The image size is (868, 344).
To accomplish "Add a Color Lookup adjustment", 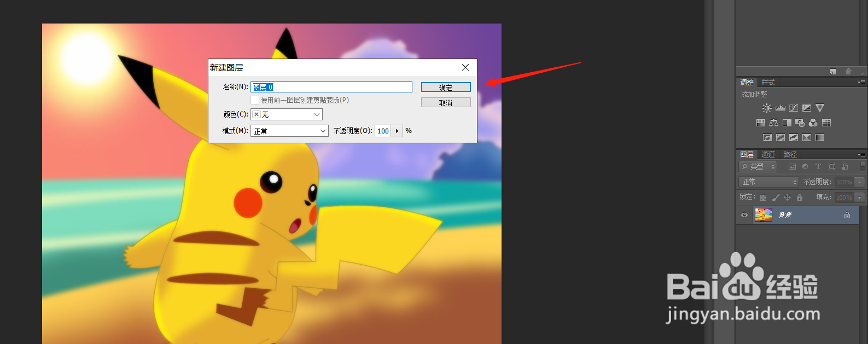I will point(826,123).
